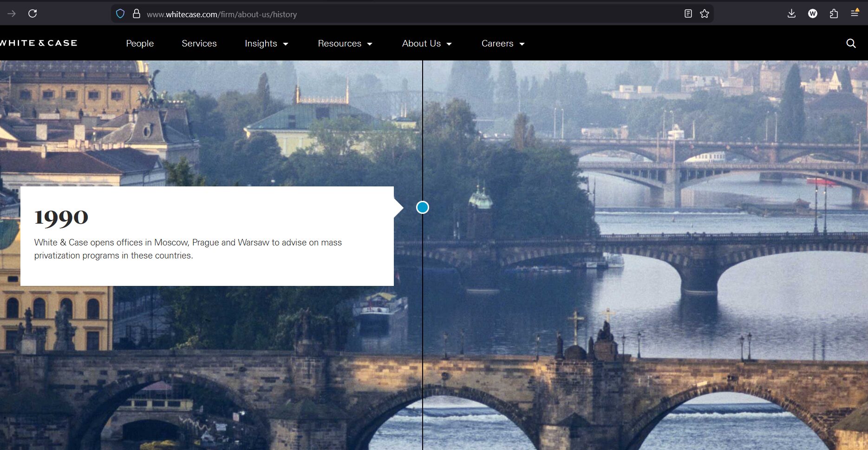Viewport: 868px width, 450px height.
Task: Open the browser downloads panel
Action: click(792, 13)
